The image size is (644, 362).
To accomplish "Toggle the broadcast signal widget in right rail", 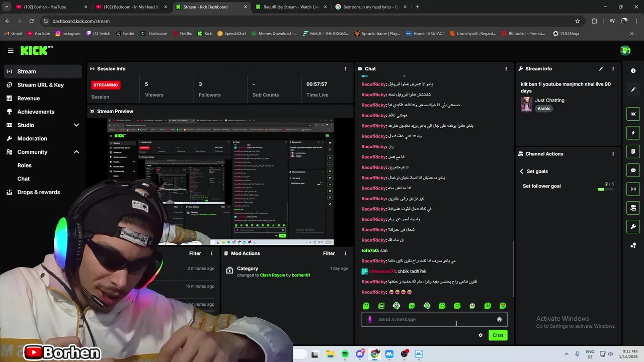I will (x=633, y=189).
